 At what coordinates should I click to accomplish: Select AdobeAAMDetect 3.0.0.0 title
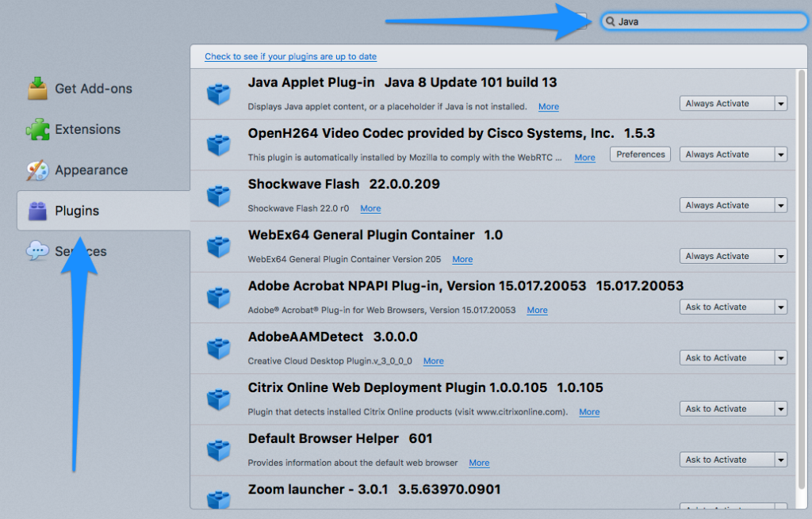click(x=332, y=337)
